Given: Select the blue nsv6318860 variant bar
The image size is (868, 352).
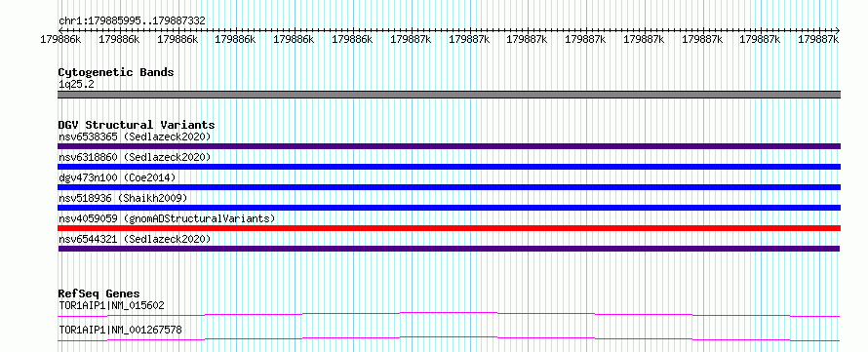Looking at the screenshot, I should [x=449, y=167].
